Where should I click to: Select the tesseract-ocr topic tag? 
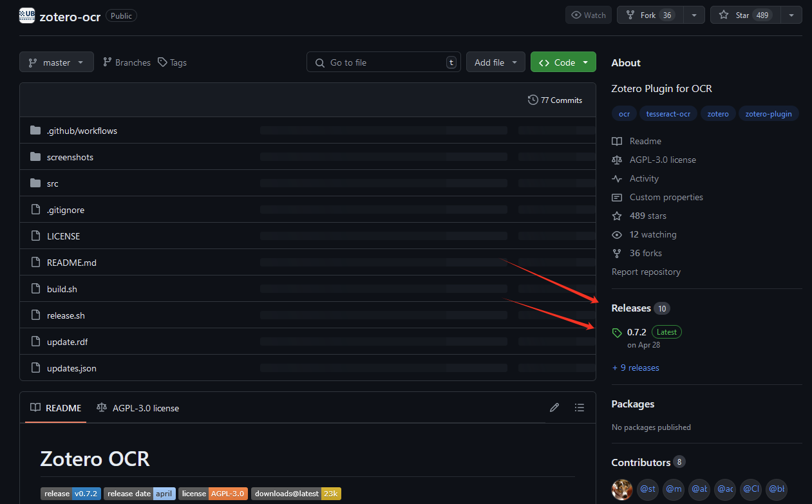tap(668, 114)
